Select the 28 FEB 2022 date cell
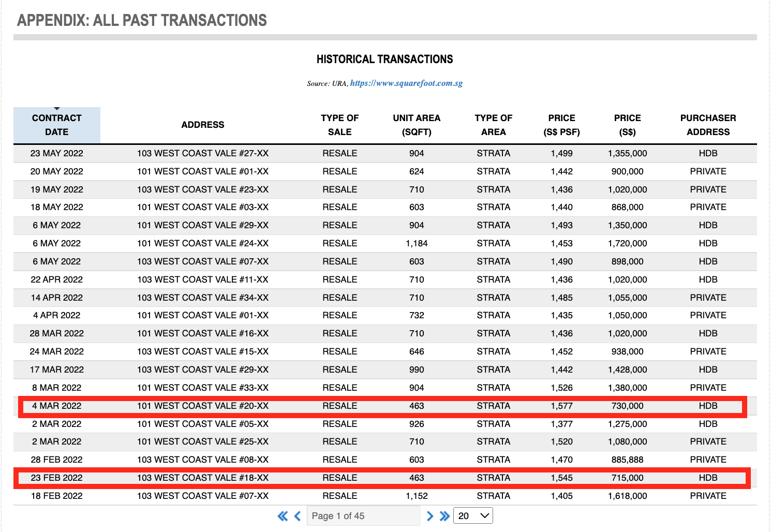 coord(57,460)
